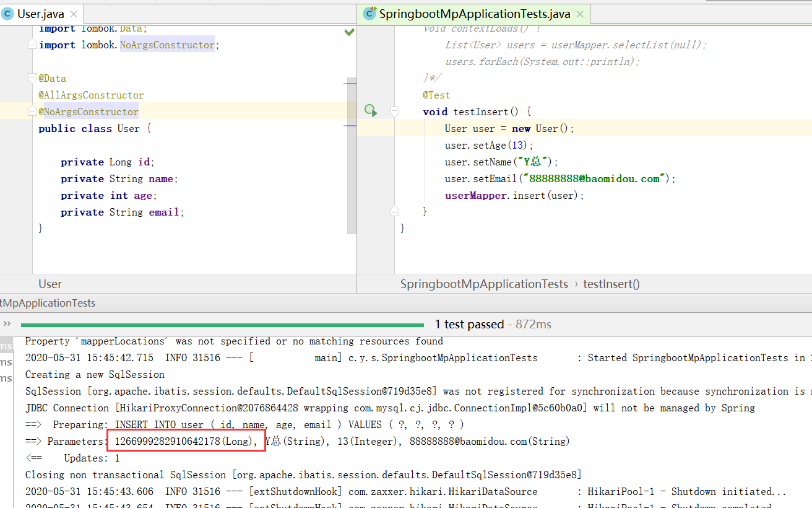
Task: Click the 'userMapper.insert(user);' line
Action: [x=514, y=195]
